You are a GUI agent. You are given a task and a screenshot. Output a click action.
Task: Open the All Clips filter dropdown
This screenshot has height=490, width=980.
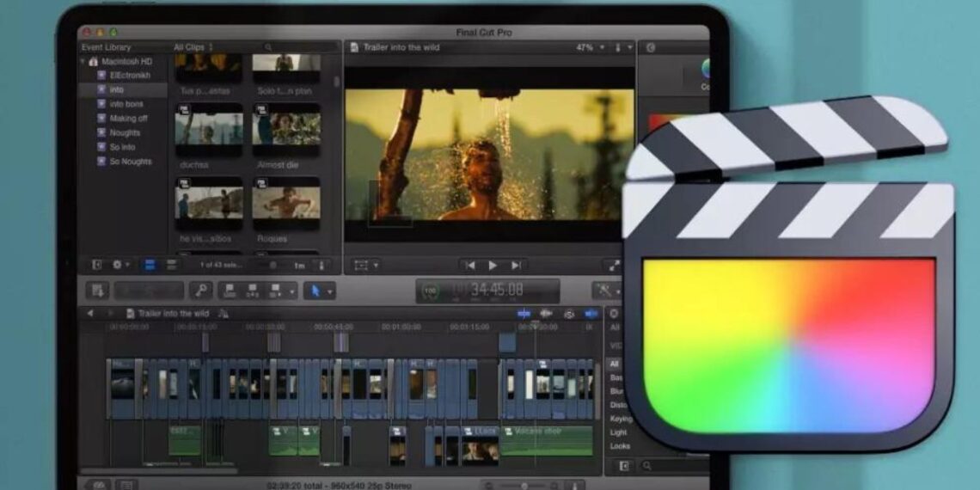click(193, 47)
